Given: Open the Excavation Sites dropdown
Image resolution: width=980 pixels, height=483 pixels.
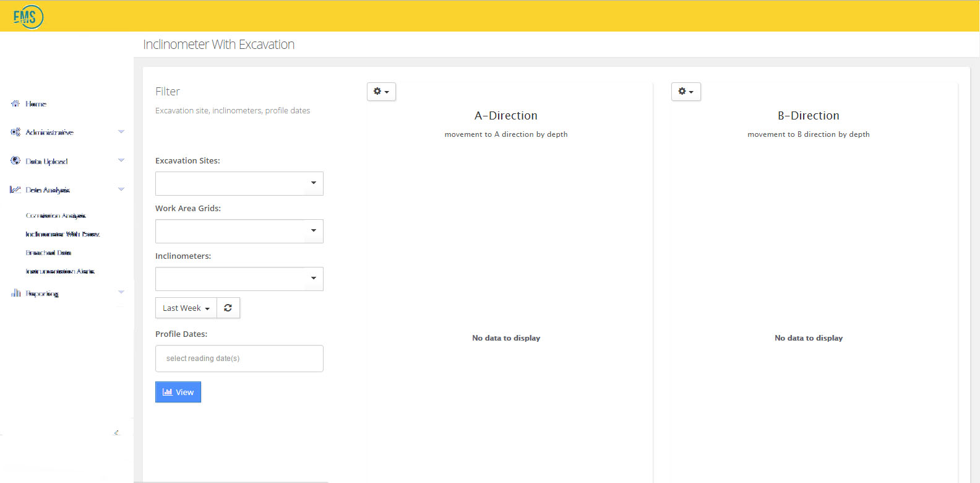Looking at the screenshot, I should click(239, 183).
